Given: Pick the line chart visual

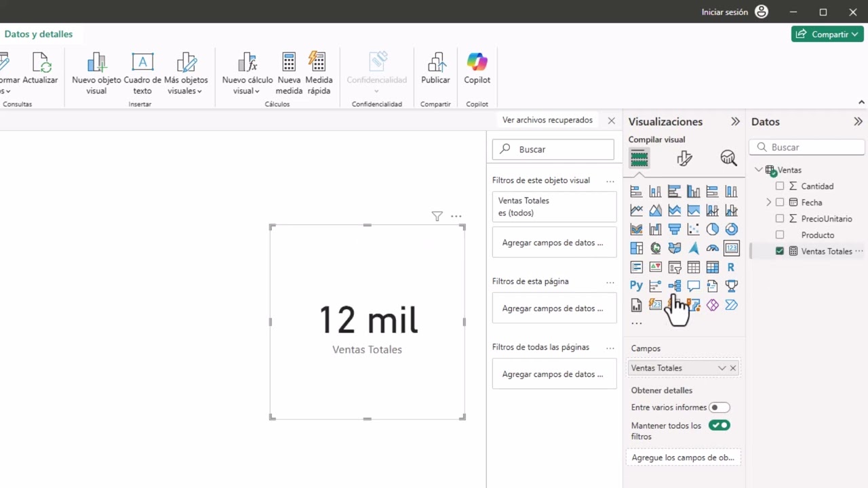Looking at the screenshot, I should pos(636,210).
